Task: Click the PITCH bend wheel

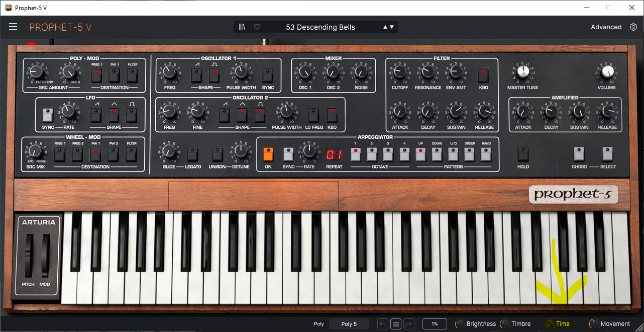Action: [29, 256]
